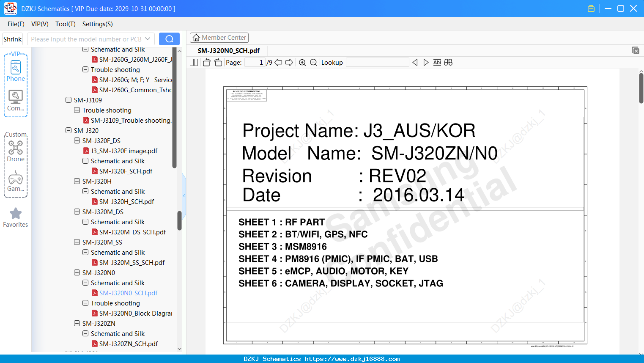
Task: Open the model number dropdown arrow
Action: 148,39
